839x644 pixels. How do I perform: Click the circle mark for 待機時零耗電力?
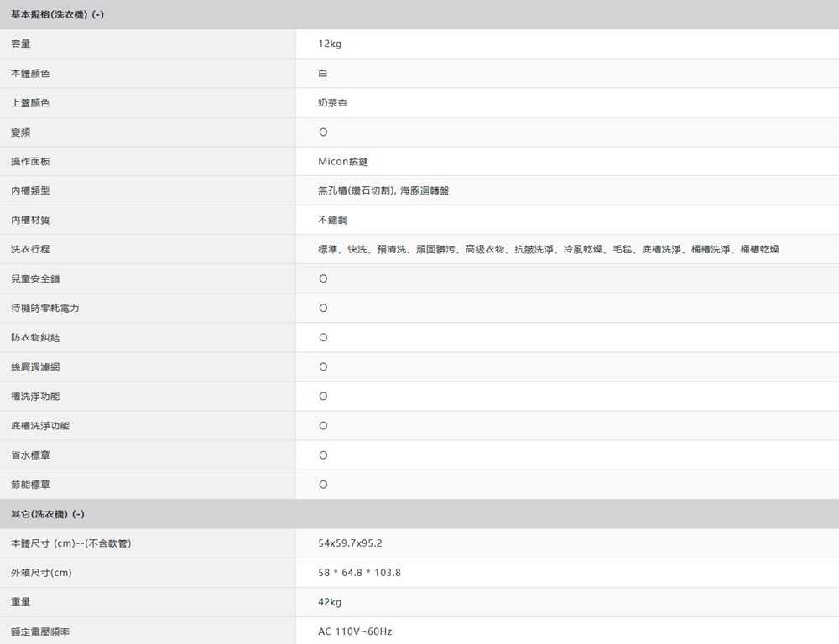click(x=323, y=309)
